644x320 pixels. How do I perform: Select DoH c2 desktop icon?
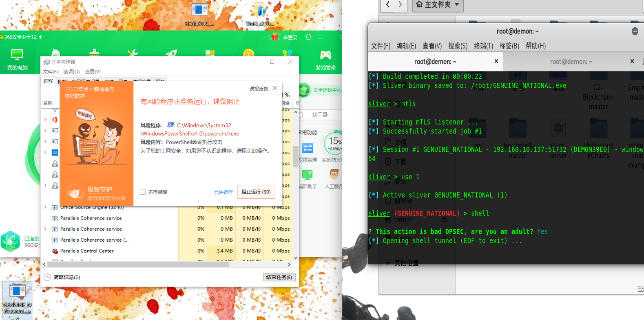point(261,14)
